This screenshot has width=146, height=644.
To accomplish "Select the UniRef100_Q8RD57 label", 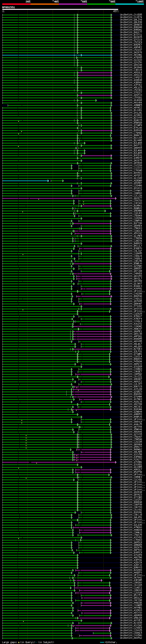I will (131, 269).
